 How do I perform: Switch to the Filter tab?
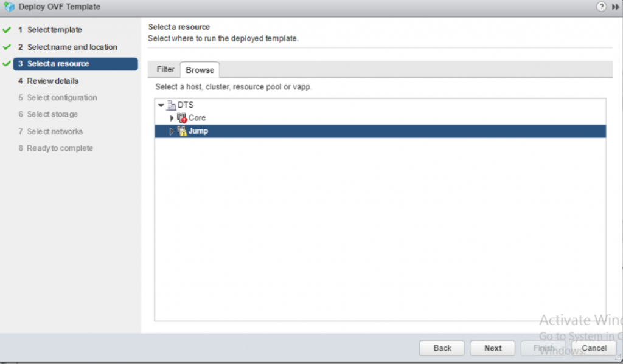165,70
